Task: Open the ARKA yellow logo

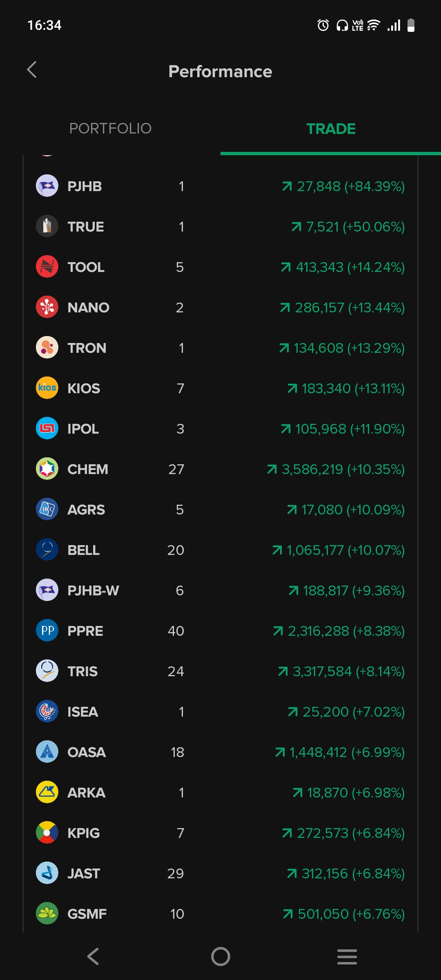Action: tap(47, 792)
